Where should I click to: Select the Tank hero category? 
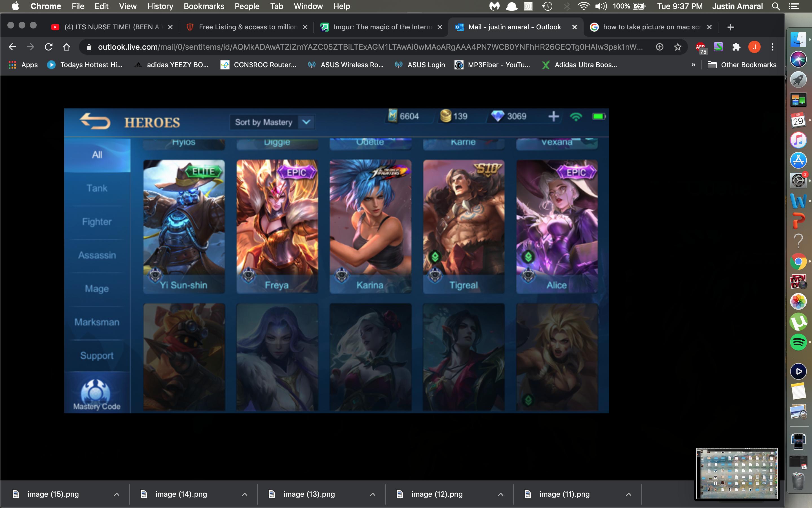tap(97, 188)
